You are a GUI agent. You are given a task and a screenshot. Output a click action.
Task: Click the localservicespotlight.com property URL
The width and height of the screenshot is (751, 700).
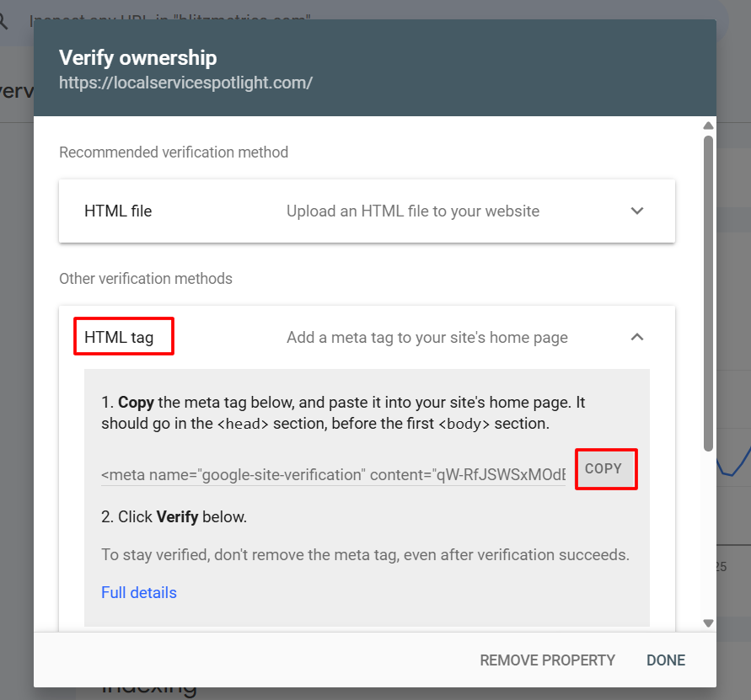[x=185, y=83]
